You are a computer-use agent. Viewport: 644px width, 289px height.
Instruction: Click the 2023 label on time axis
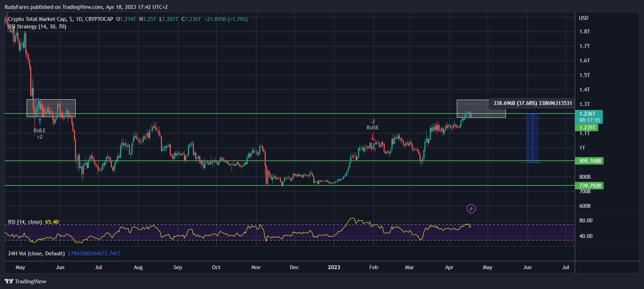(x=334, y=267)
